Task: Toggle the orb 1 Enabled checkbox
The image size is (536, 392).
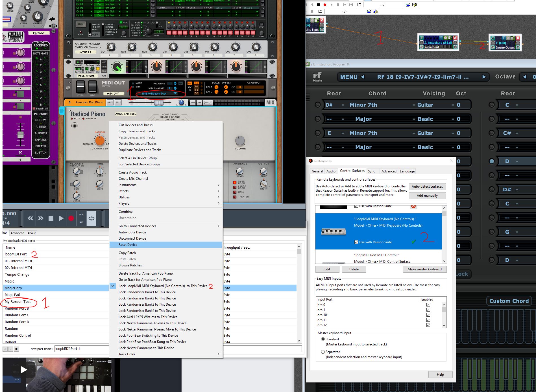Action: click(428, 310)
